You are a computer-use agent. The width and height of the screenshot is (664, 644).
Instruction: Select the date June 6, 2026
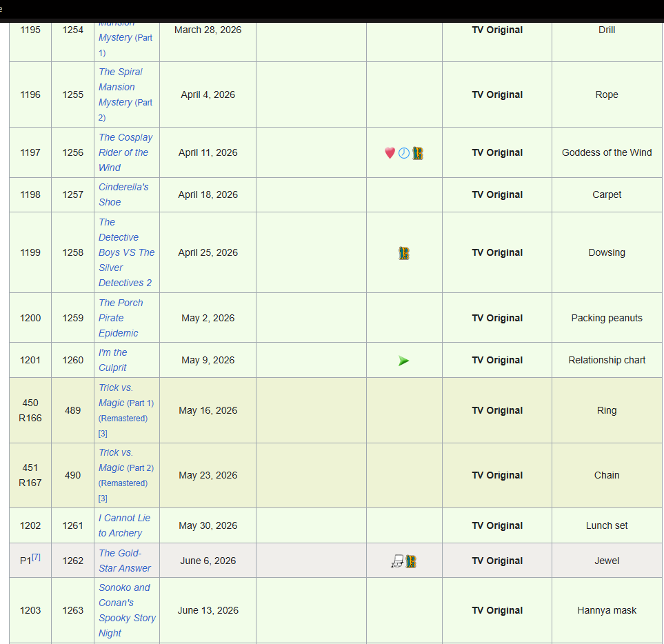click(208, 561)
